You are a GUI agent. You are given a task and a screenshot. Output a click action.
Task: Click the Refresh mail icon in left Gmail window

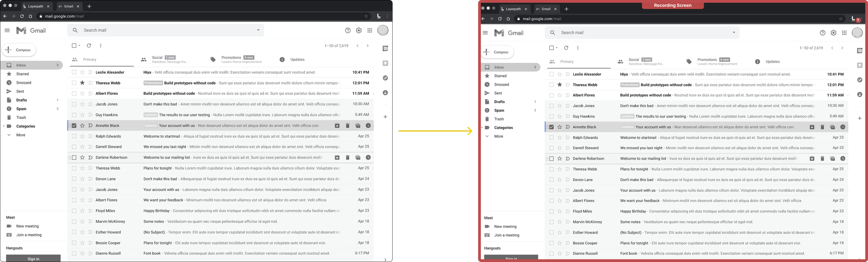tap(89, 45)
